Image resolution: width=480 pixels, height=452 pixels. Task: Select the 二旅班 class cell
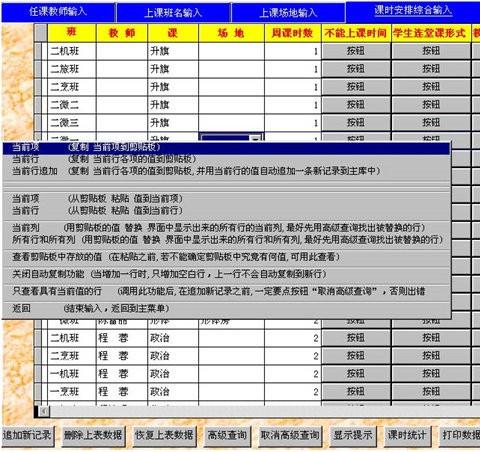coord(72,69)
